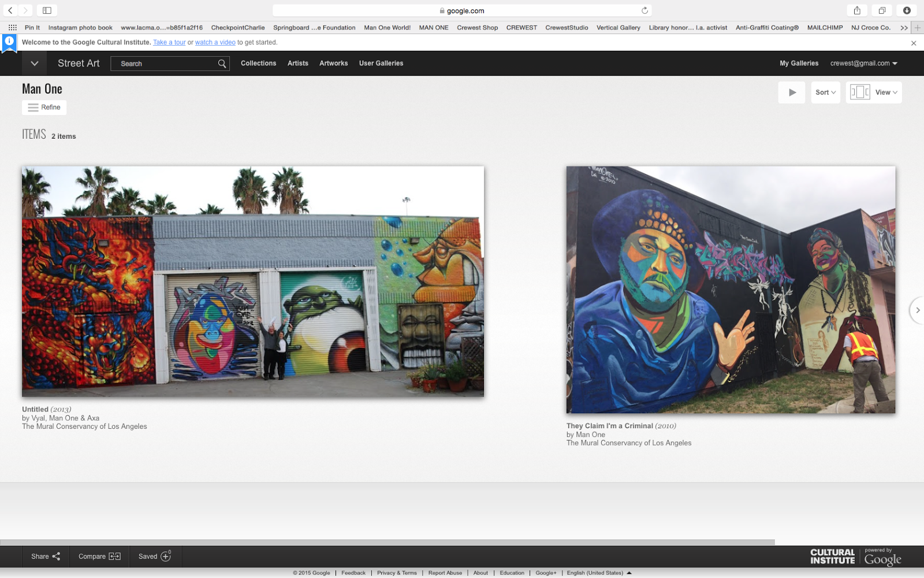Viewport: 924px width, 578px height.
Task: Go back with the browser back arrow
Action: click(10, 10)
